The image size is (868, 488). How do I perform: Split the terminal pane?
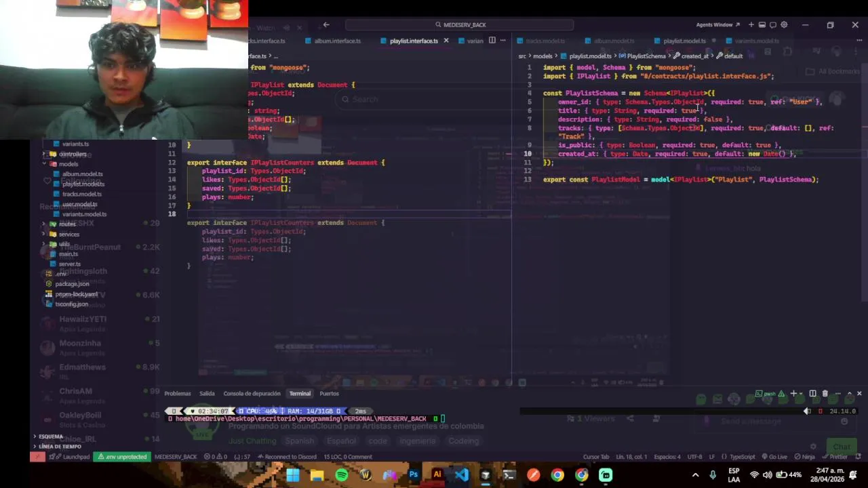812,394
